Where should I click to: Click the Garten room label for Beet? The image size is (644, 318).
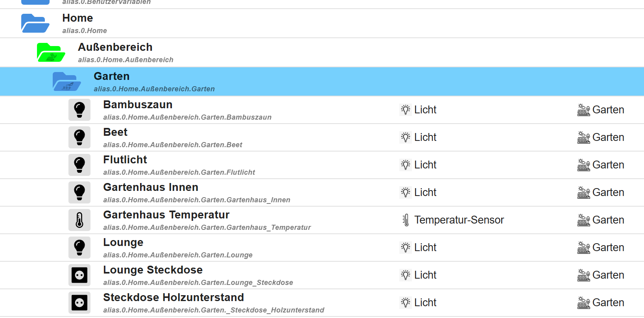point(608,137)
